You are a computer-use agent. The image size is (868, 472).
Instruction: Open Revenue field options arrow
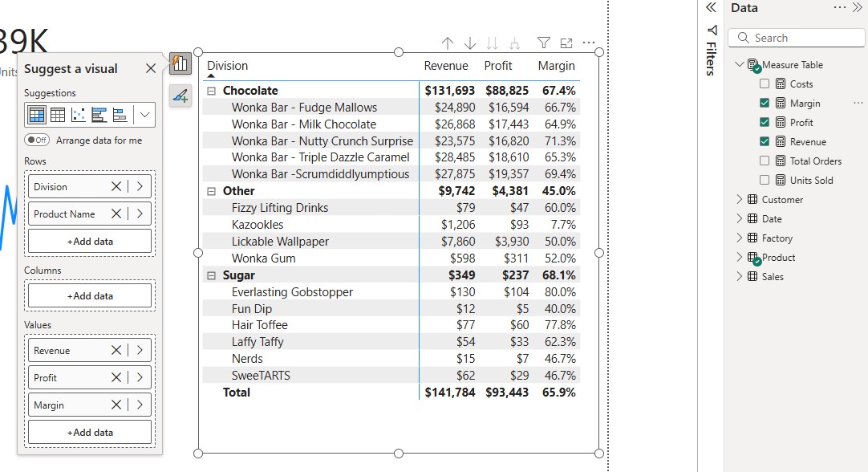[140, 350]
